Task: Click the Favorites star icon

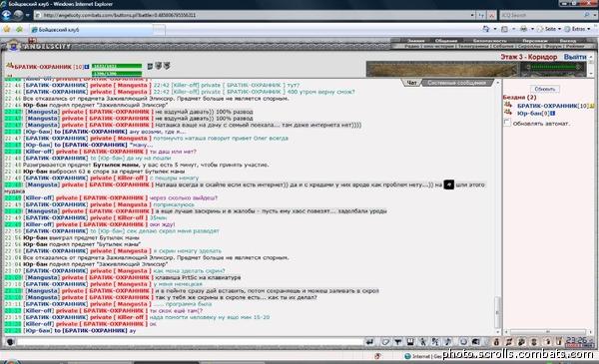Action: click(7, 29)
